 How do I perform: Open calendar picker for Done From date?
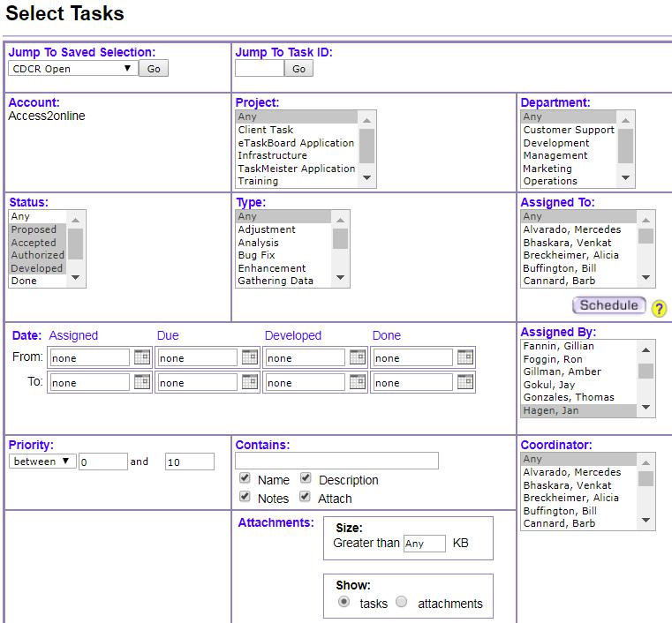(x=465, y=357)
